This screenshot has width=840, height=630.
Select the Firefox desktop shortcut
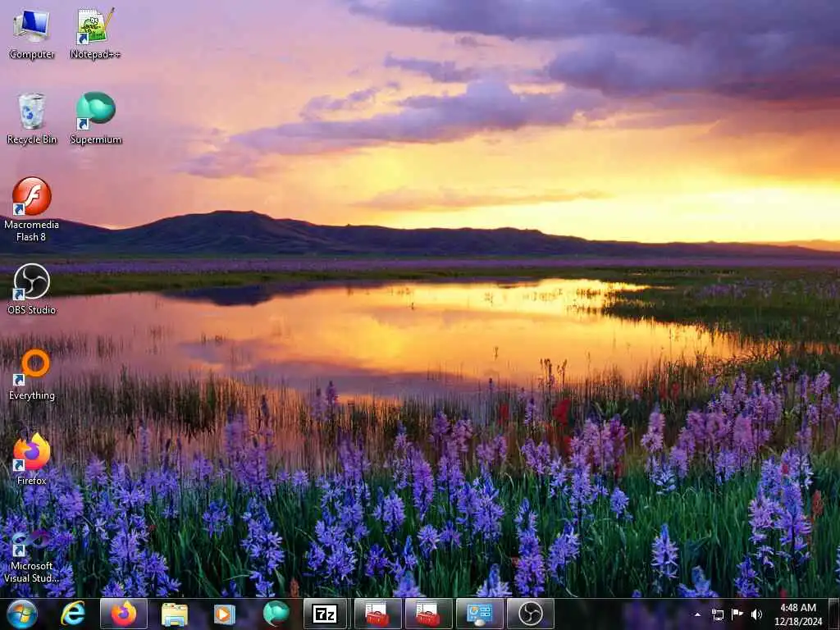pyautogui.click(x=32, y=459)
